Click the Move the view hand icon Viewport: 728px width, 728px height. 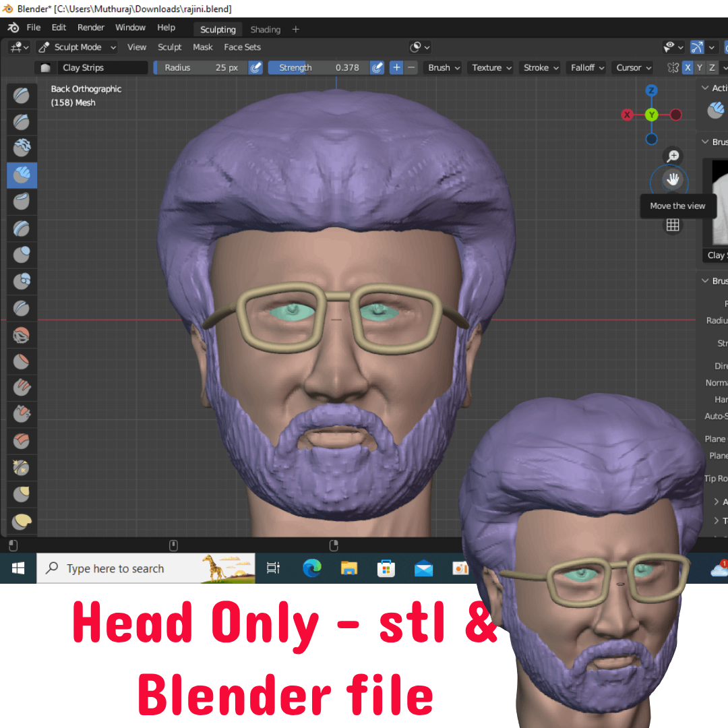coord(672,180)
